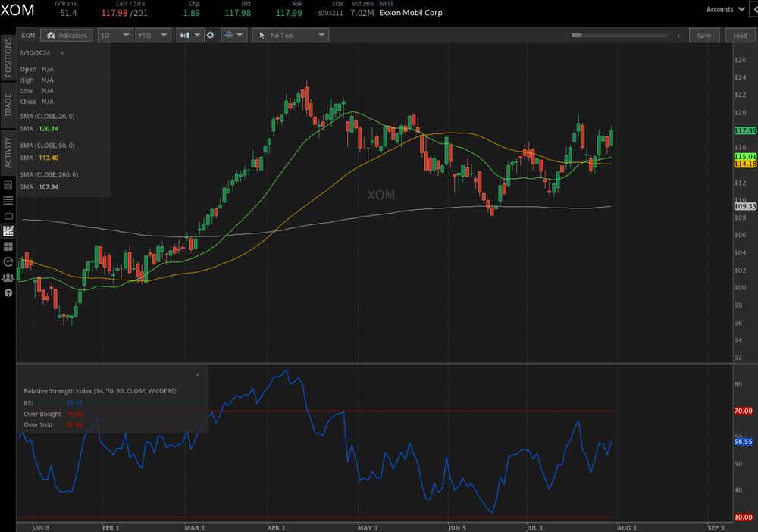This screenshot has height=532, width=758.
Task: Open the Activity side tab
Action: pyautogui.click(x=8, y=152)
